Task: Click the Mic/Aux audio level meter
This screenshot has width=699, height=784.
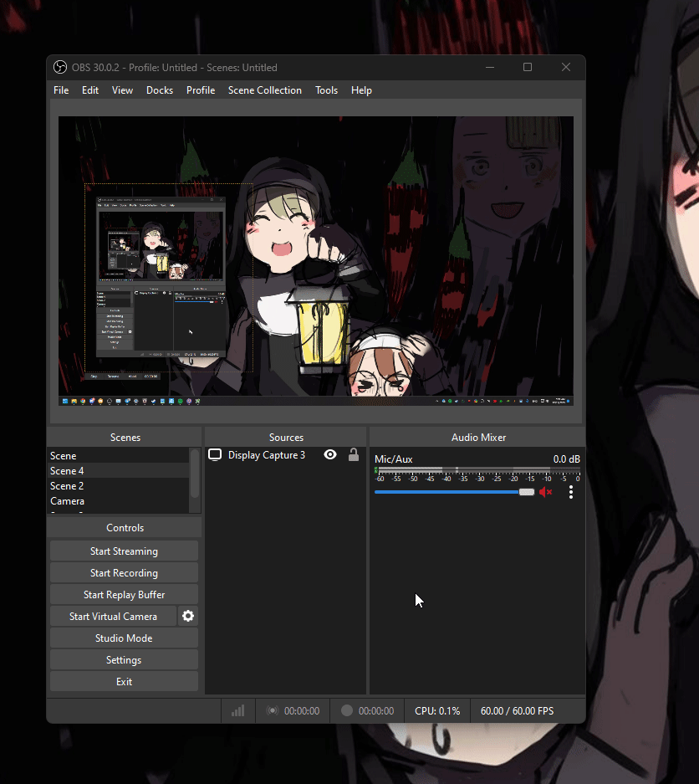Action: click(x=477, y=470)
